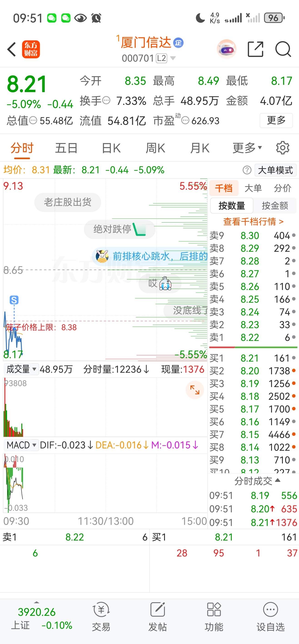This screenshot has width=299, height=644.
Task: Switch to 按金额 mode
Action: click(275, 206)
